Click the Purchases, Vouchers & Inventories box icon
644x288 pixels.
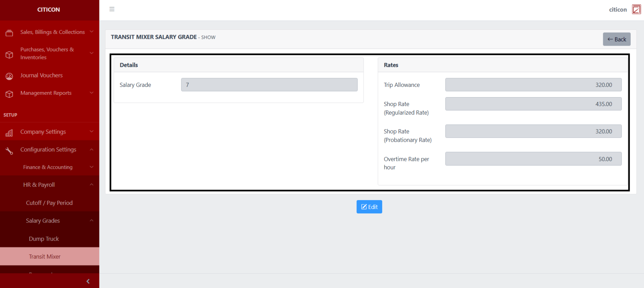click(x=10, y=55)
